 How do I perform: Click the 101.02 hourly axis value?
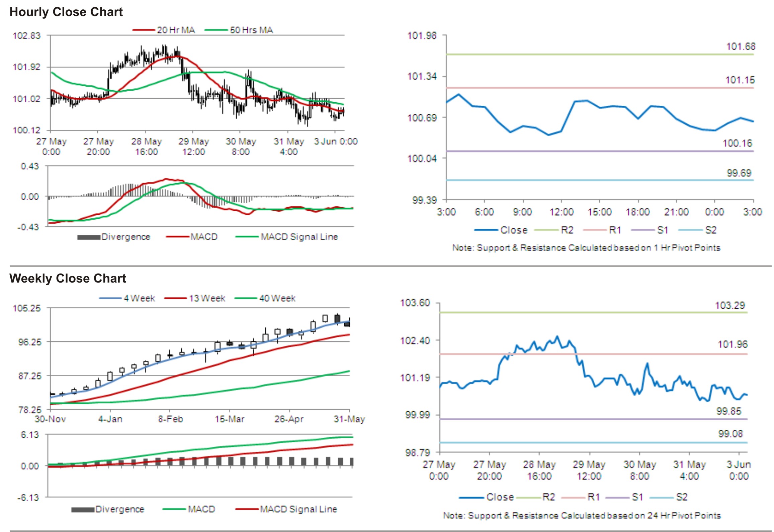(x=26, y=99)
